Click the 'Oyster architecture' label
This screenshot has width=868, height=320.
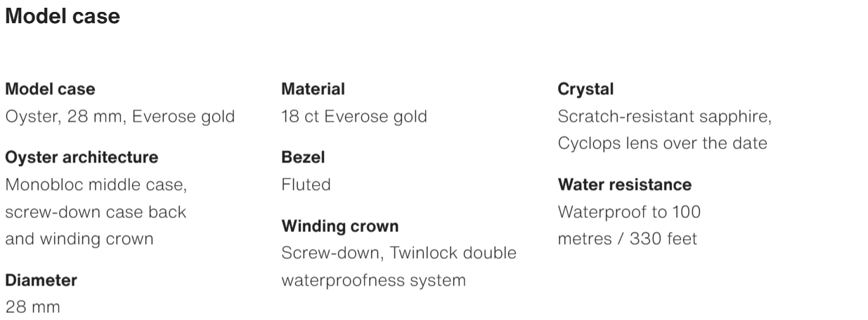pyautogui.click(x=82, y=157)
